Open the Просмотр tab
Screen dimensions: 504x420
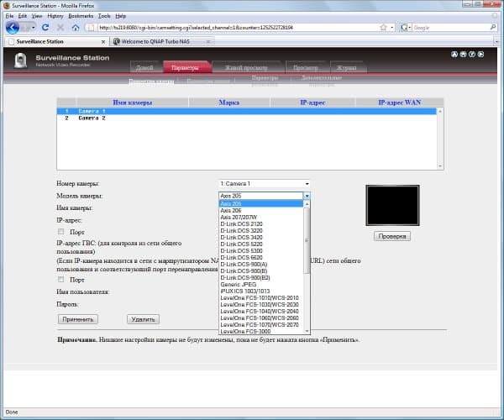[306, 67]
